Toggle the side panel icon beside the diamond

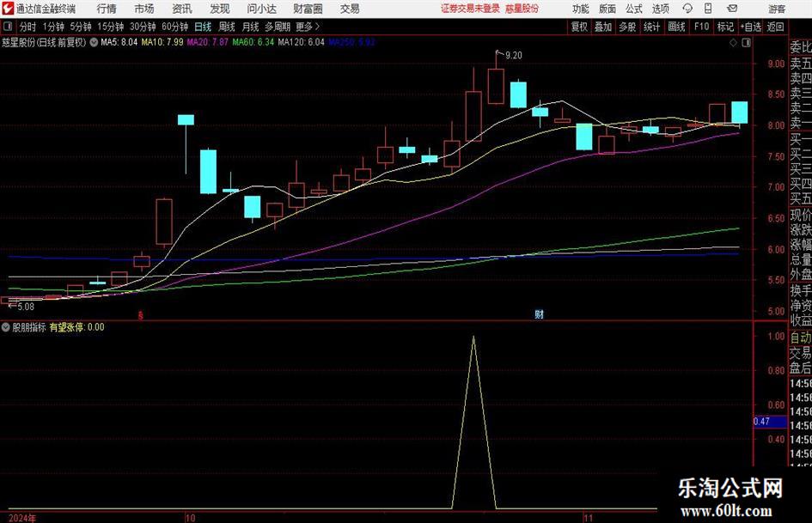click(746, 43)
